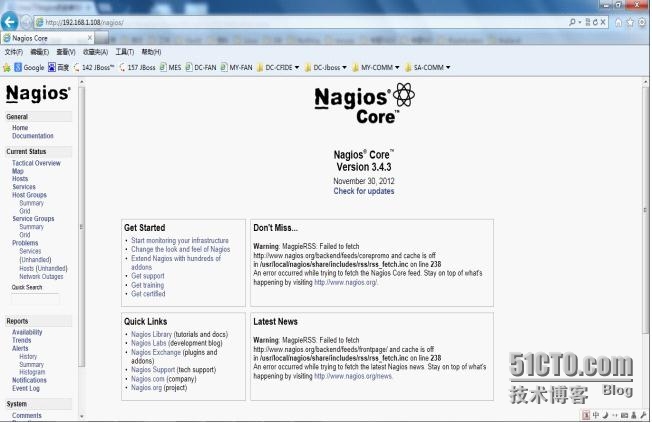Click the browser Forward arrow button
This screenshot has width=652, height=423.
pyautogui.click(x=26, y=22)
